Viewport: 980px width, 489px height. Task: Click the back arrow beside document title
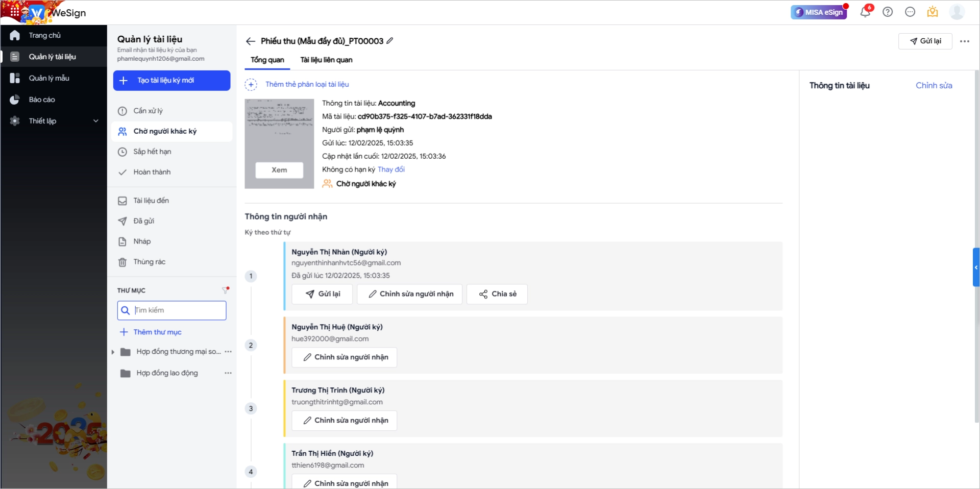(250, 41)
